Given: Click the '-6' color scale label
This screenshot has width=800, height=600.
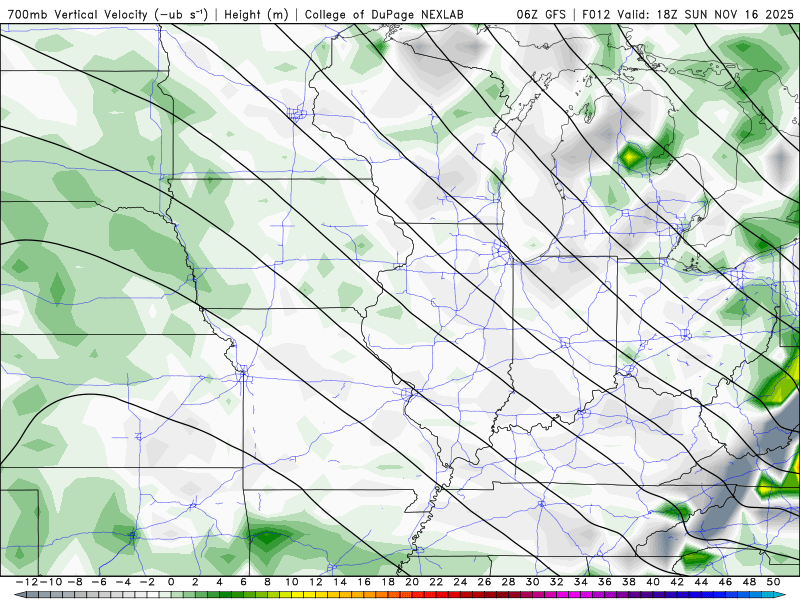Looking at the screenshot, I should [x=98, y=582].
